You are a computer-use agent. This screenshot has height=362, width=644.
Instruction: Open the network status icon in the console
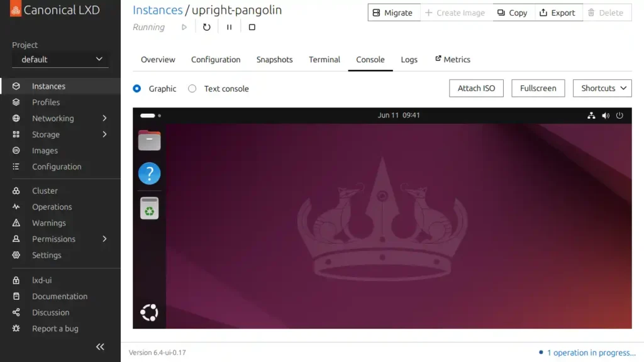591,116
